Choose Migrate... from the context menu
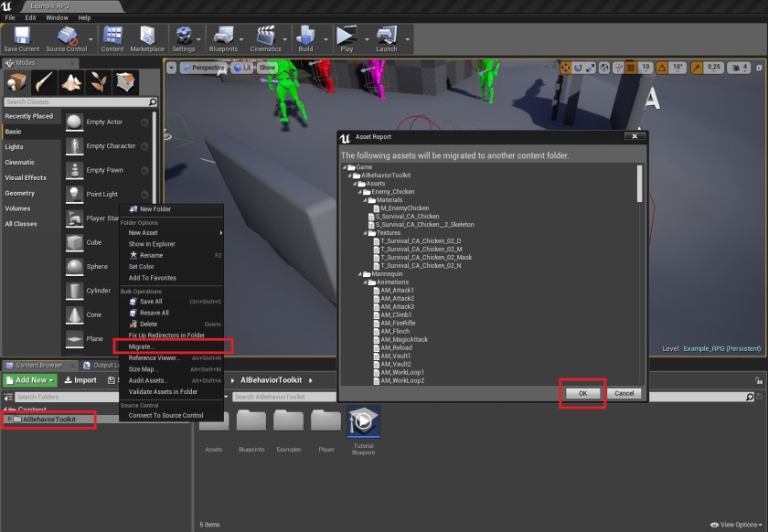The width and height of the screenshot is (768, 532). coord(142,346)
